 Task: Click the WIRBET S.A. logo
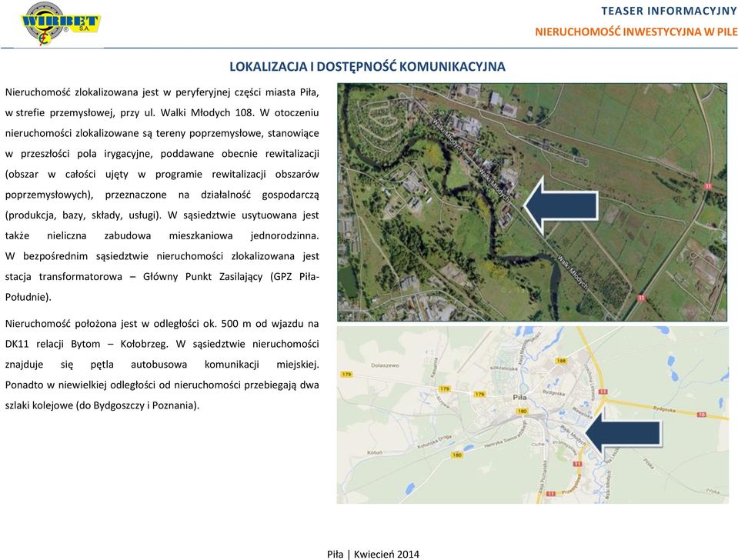coord(61,24)
